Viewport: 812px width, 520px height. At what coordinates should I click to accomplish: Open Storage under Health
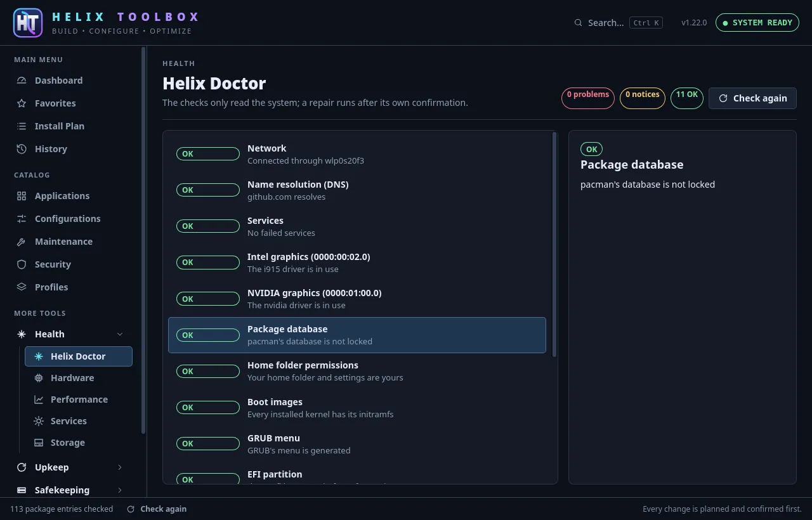point(79,443)
